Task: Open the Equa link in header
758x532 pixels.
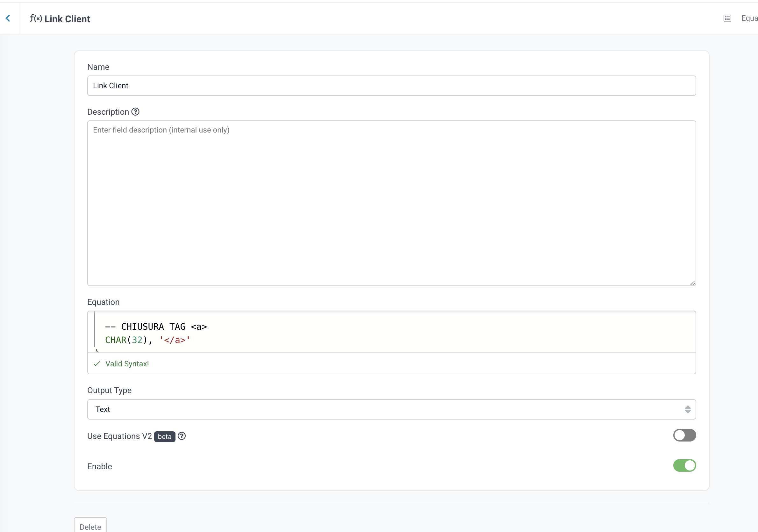Action: point(749,18)
